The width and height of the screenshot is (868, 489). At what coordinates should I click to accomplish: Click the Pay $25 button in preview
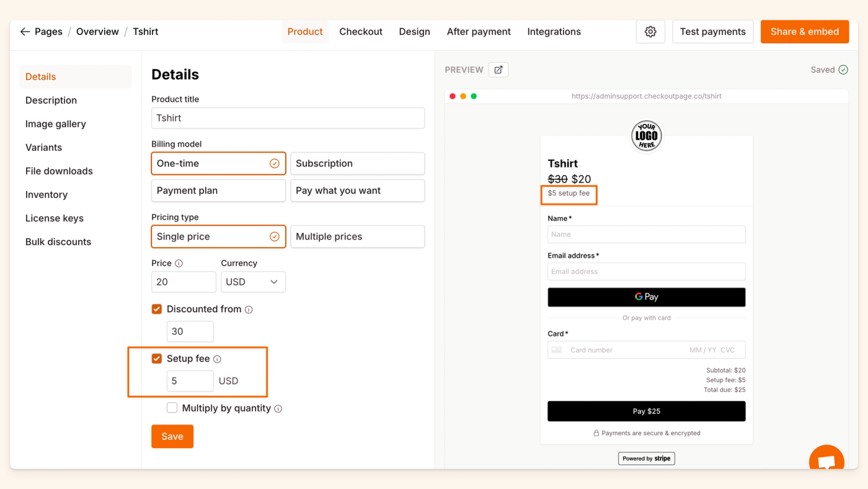tap(647, 411)
